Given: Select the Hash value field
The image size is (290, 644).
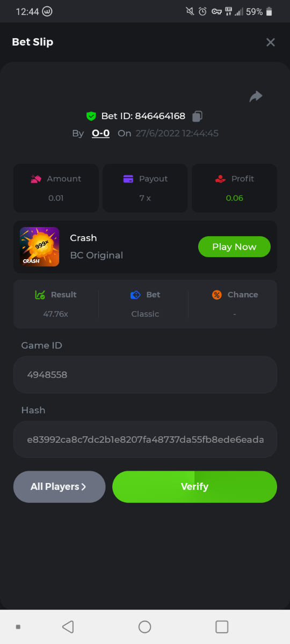Looking at the screenshot, I should pos(145,440).
